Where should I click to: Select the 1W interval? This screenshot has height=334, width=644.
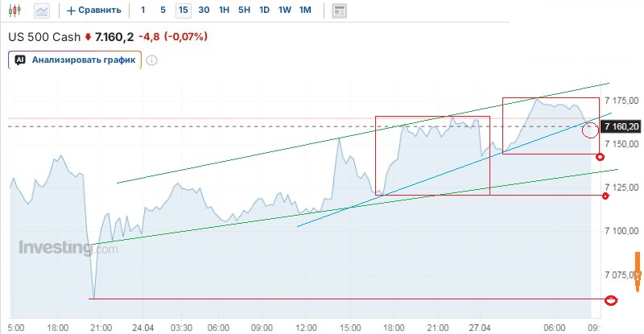click(x=284, y=10)
